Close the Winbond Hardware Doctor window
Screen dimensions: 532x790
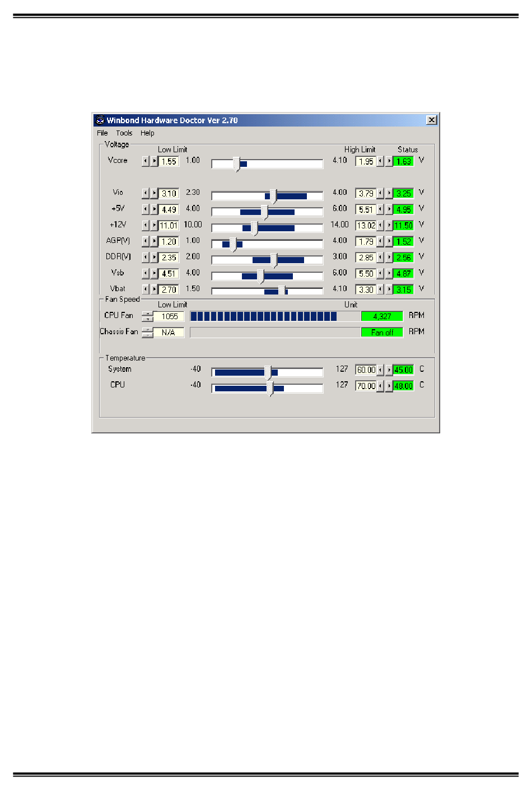pos(431,120)
